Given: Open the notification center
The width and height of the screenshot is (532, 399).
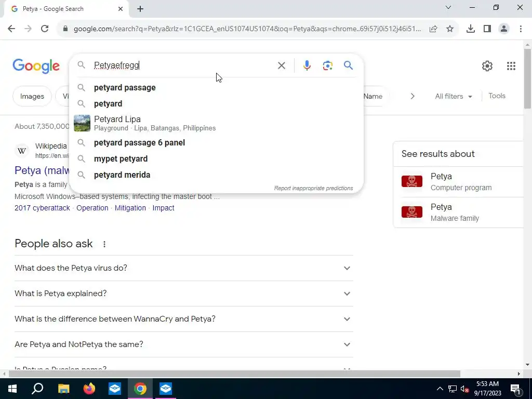Looking at the screenshot, I should pos(515,389).
